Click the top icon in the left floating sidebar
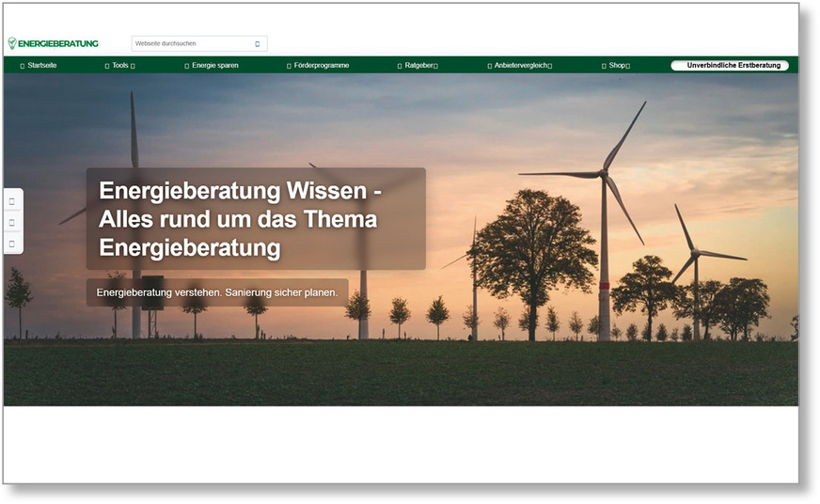Screen dimensions: 820x504 (x=12, y=201)
